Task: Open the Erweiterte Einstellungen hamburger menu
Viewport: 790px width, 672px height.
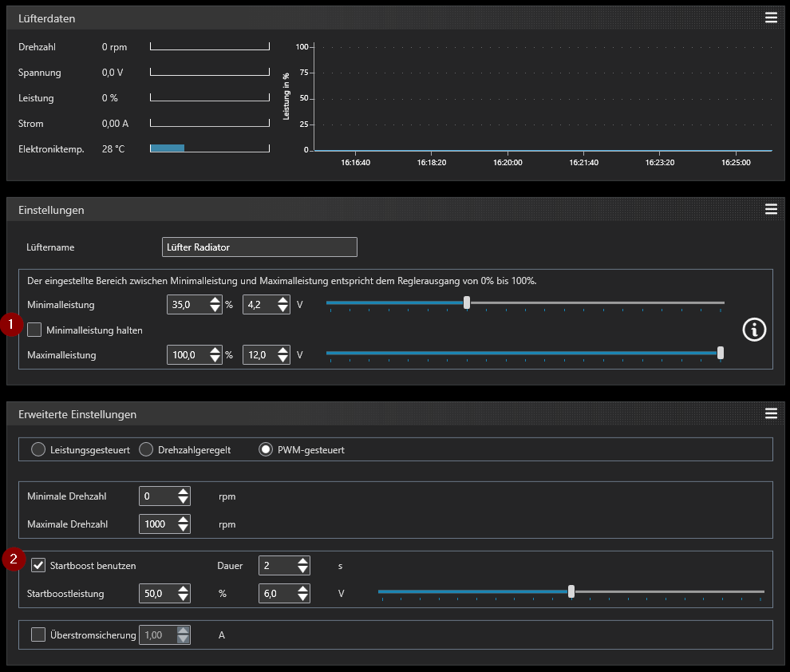Action: (x=771, y=413)
